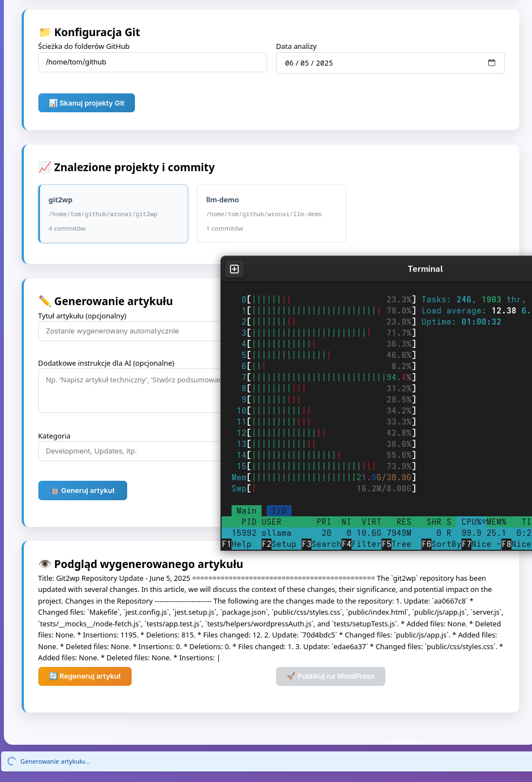Open the calendar picker icon in date field
Viewport: 532px width, 782px height.
pyautogui.click(x=491, y=63)
